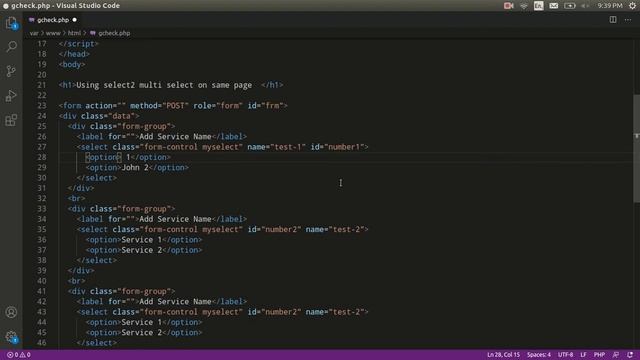The height and width of the screenshot is (360, 640).
Task: Change the LF end-of-line sequence
Action: [583, 355]
